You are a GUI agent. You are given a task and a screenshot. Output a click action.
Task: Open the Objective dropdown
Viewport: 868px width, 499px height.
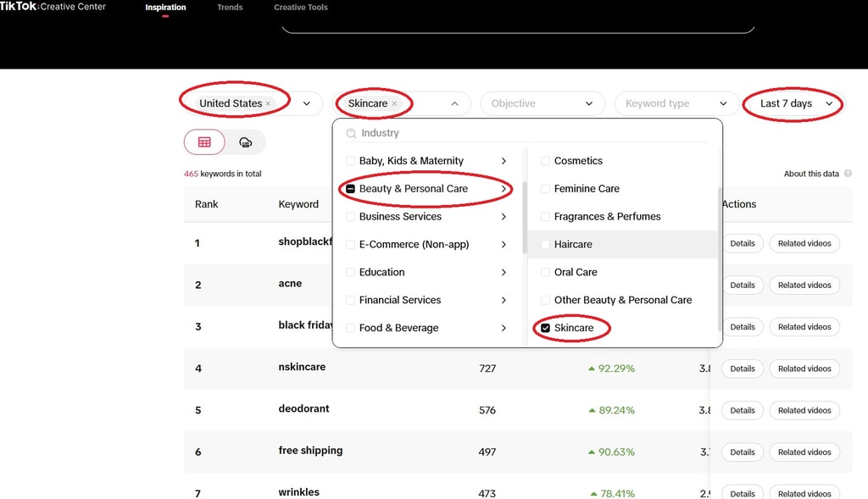tap(542, 103)
